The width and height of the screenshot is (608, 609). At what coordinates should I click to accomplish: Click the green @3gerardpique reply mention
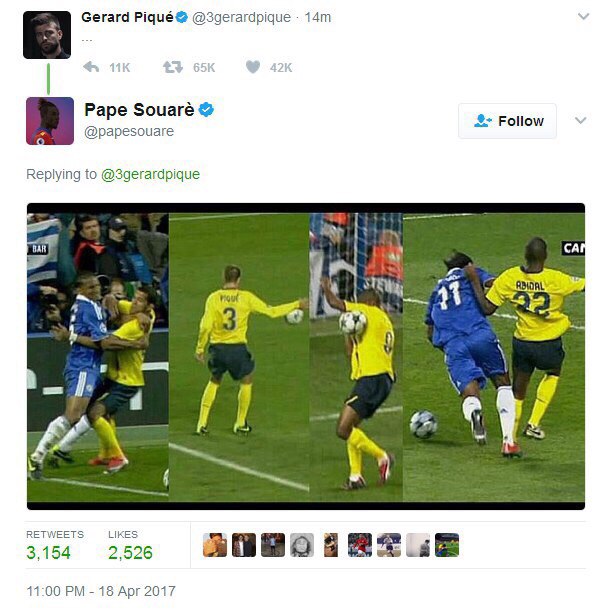(x=150, y=174)
